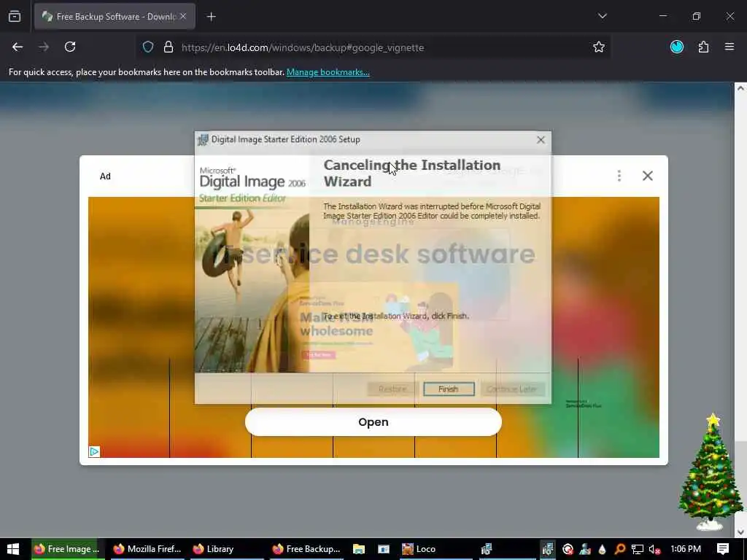Click the installer icon next to Loco
This screenshot has width=747, height=560.
coord(487,548)
